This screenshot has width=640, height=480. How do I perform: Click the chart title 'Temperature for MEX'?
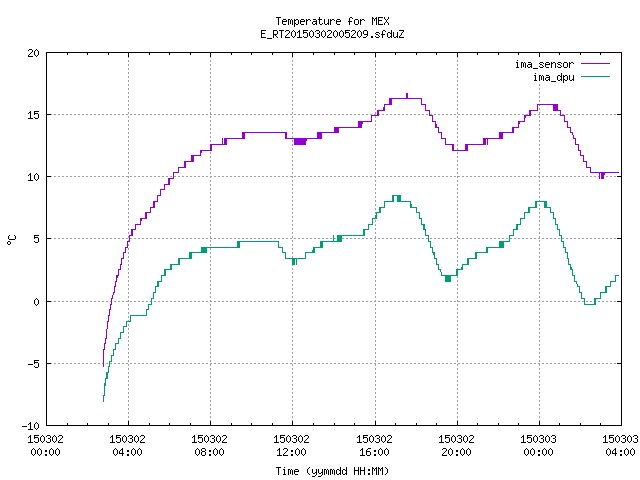click(332, 21)
